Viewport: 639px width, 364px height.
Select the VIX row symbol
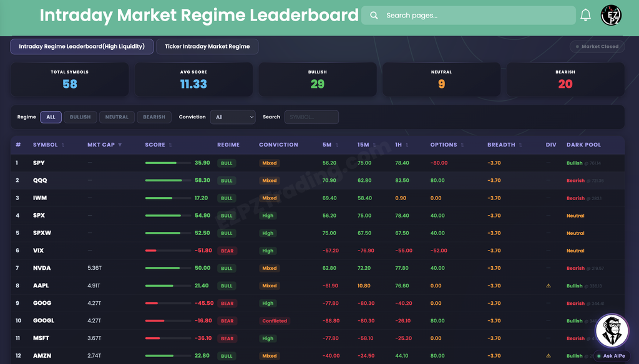click(x=38, y=251)
